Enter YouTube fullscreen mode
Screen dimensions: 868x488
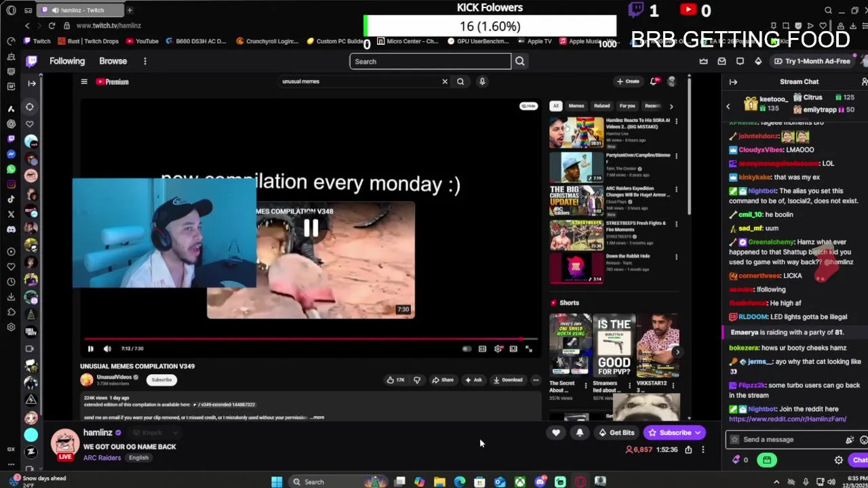[529, 348]
